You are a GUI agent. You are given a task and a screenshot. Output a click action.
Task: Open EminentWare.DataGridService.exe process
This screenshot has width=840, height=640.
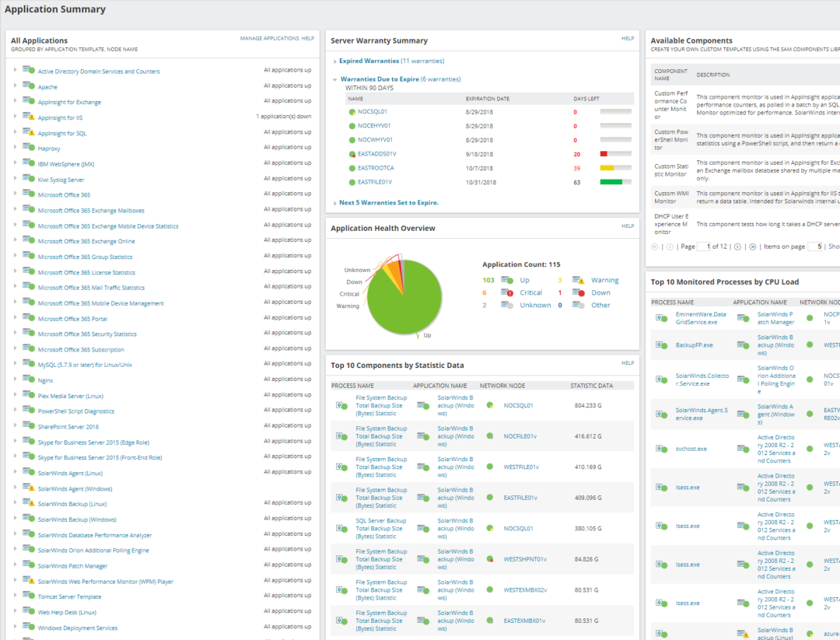point(701,318)
